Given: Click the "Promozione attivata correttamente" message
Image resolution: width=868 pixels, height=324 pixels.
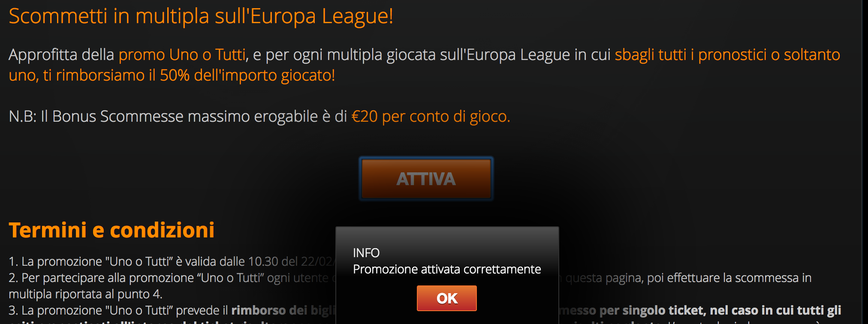Looking at the screenshot, I should (447, 269).
